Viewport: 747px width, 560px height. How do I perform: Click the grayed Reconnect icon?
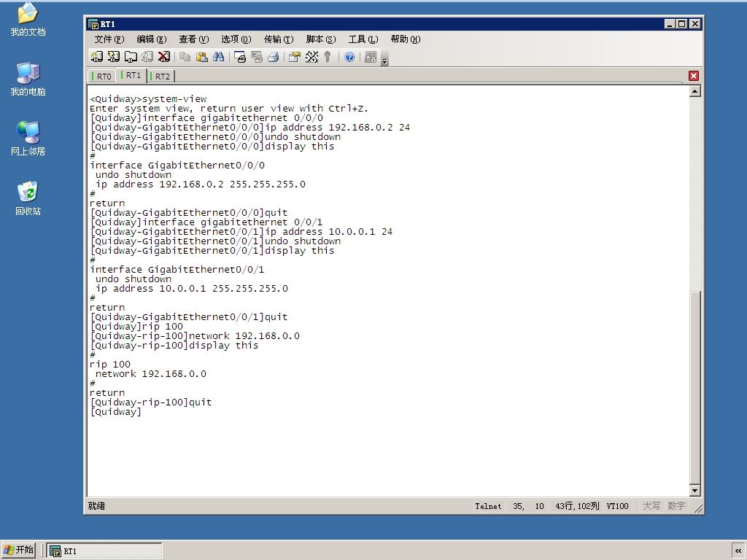click(x=147, y=57)
